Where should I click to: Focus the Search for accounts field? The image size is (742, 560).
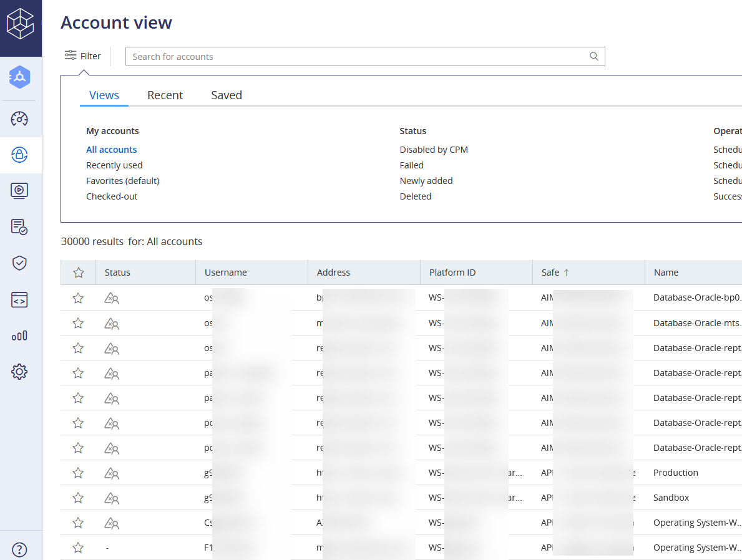coord(365,56)
